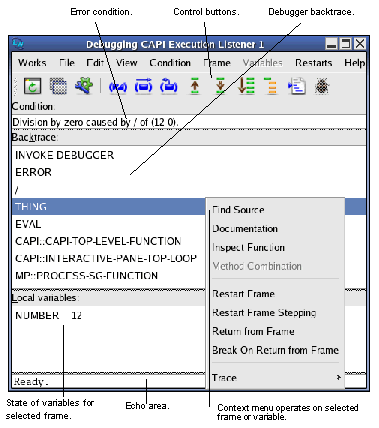Expand the Trace submenu arrow
The image size is (379, 428).
click(338, 377)
